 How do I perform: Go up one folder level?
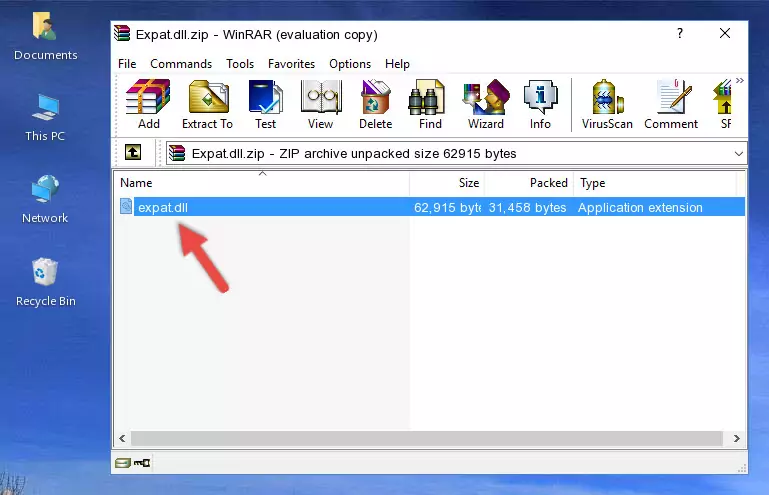pos(133,153)
